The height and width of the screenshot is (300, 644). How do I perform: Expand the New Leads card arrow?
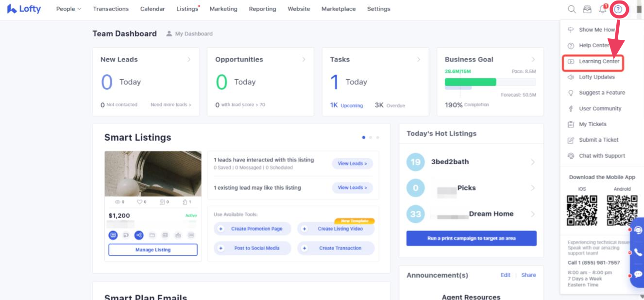coord(189,60)
